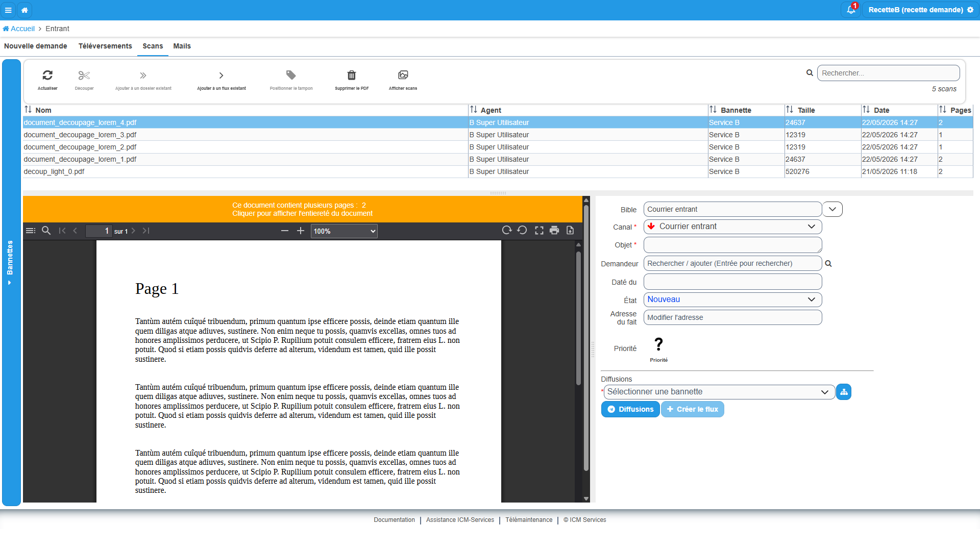Click Ajouter à un dossier existant
The image size is (980, 551).
(143, 80)
